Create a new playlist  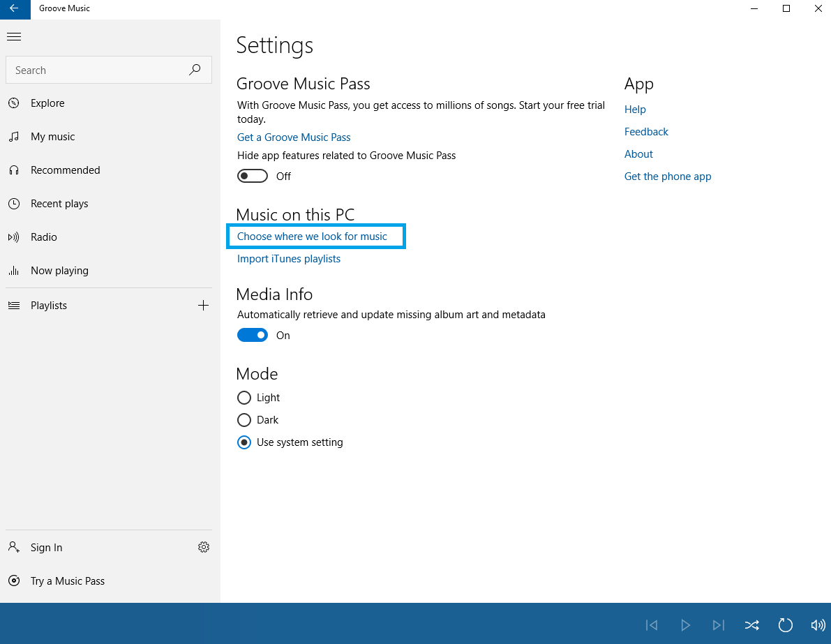point(203,305)
